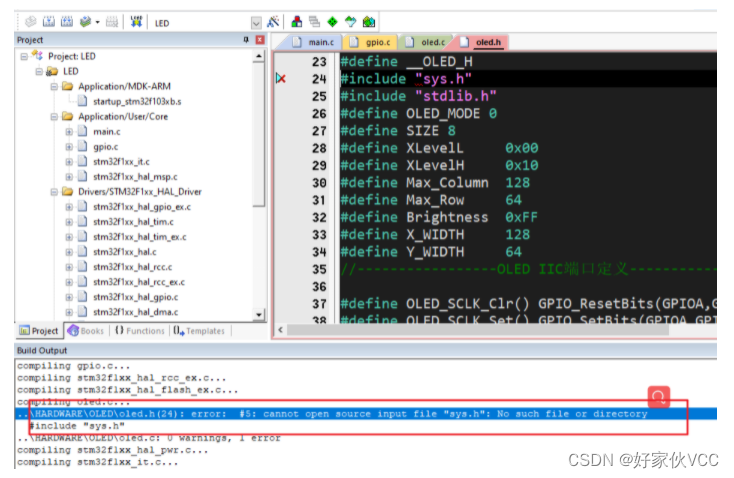Open the batch build dropdown arrow
This screenshot has width=734, height=478.
(97, 22)
